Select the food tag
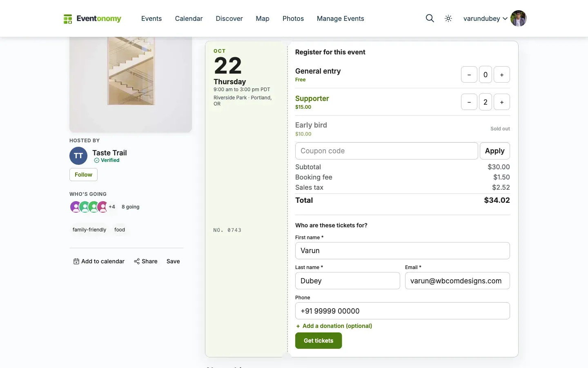 (x=120, y=230)
